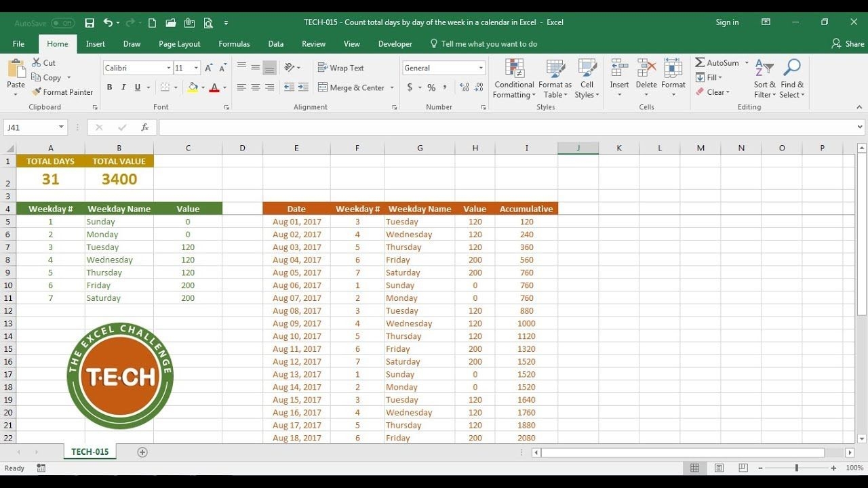Click the Borders icon
The width and height of the screenshot is (868, 488).
(x=165, y=87)
